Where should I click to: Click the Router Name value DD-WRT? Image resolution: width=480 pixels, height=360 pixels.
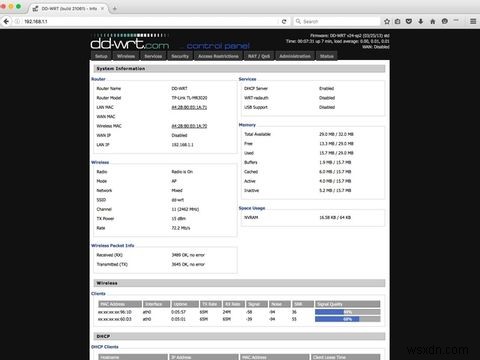click(x=179, y=89)
